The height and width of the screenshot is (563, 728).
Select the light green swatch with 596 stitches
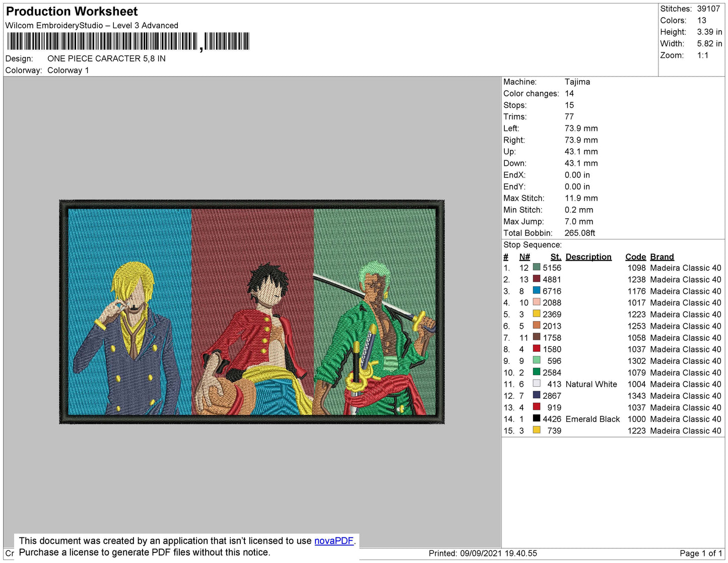click(x=537, y=360)
